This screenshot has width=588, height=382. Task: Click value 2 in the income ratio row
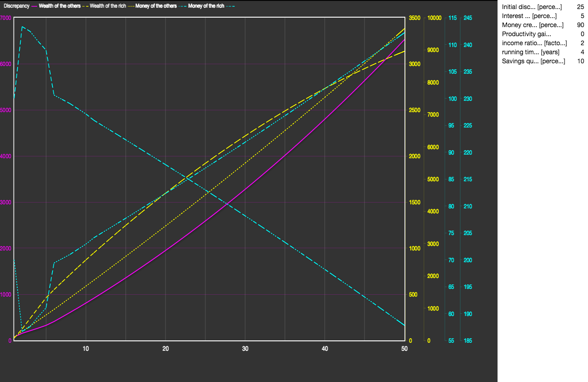[x=582, y=43]
